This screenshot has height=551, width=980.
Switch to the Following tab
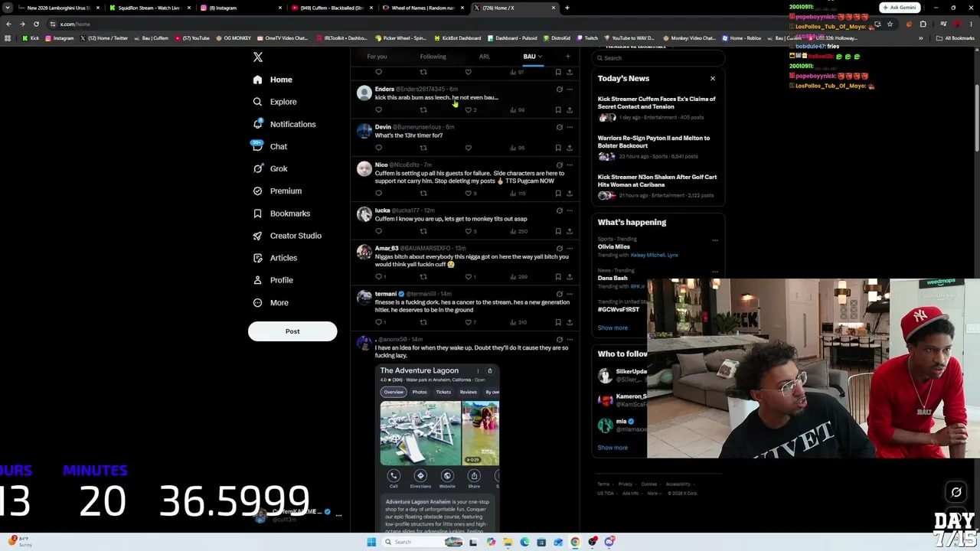pos(433,57)
